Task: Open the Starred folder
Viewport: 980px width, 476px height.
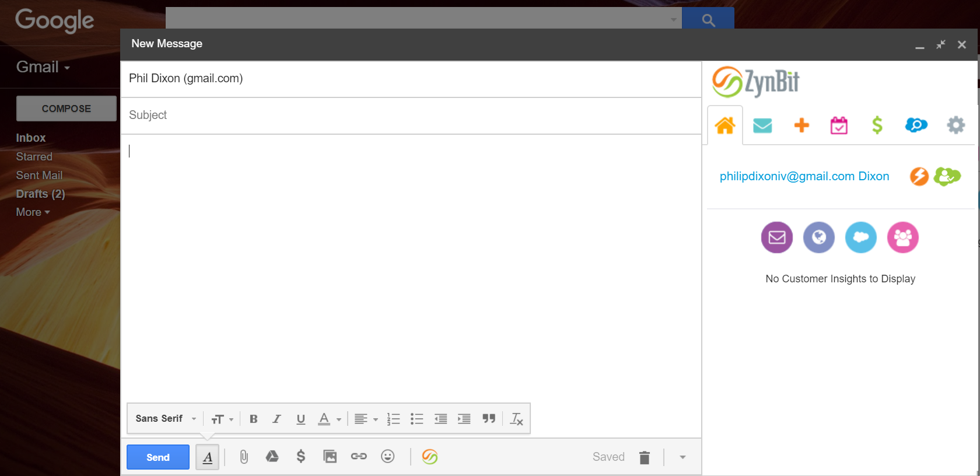Action: (34, 156)
